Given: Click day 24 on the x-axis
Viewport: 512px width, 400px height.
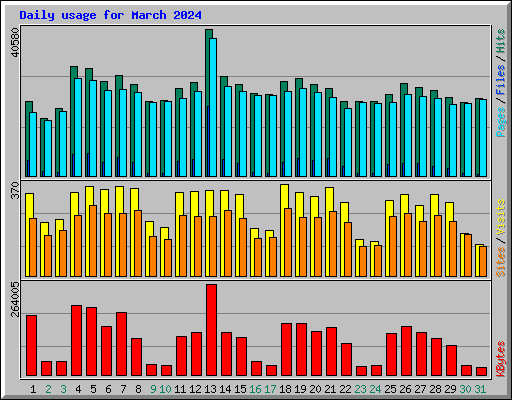Looking at the screenshot, I should (x=375, y=389).
